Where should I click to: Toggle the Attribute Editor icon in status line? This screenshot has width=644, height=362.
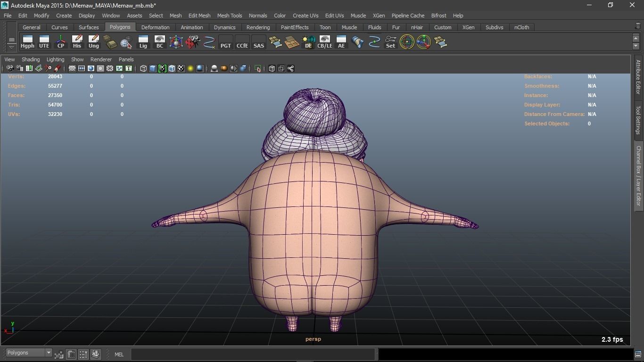click(x=71, y=354)
